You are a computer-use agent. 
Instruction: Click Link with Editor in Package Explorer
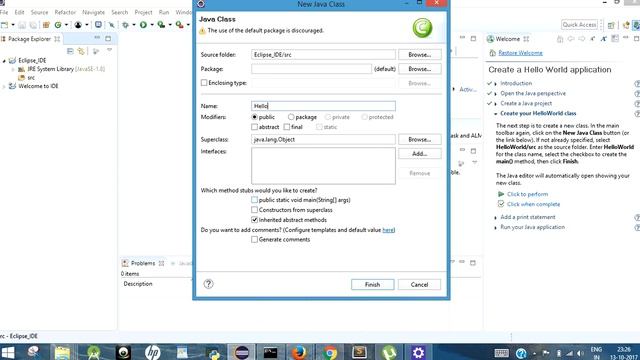point(81,51)
